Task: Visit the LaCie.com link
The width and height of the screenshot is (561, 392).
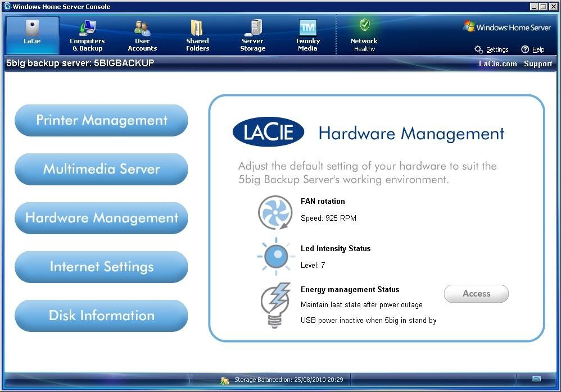Action: click(x=497, y=63)
